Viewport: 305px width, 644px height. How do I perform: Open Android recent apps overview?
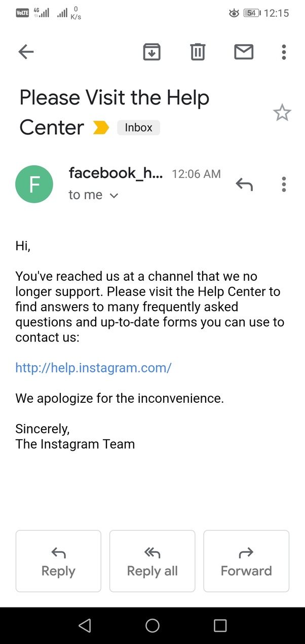point(220,626)
